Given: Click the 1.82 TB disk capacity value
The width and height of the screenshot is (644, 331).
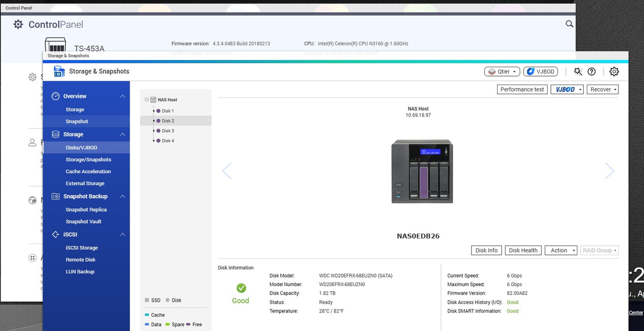Looking at the screenshot, I should point(327,293).
